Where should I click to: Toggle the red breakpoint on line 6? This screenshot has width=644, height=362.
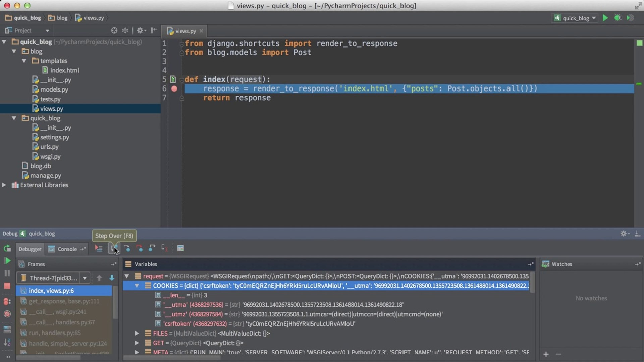pyautogui.click(x=174, y=88)
